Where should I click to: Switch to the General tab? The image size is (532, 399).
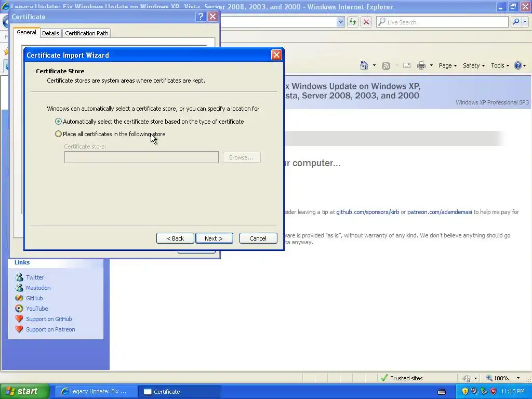click(26, 32)
